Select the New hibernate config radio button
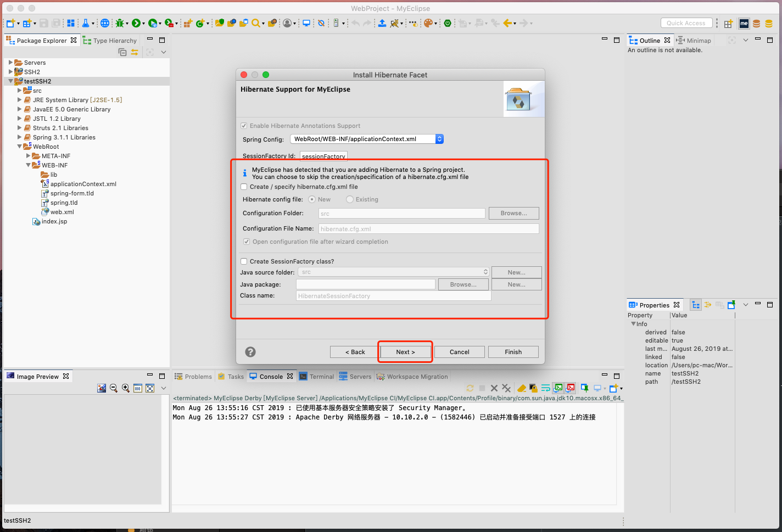 pos(312,199)
